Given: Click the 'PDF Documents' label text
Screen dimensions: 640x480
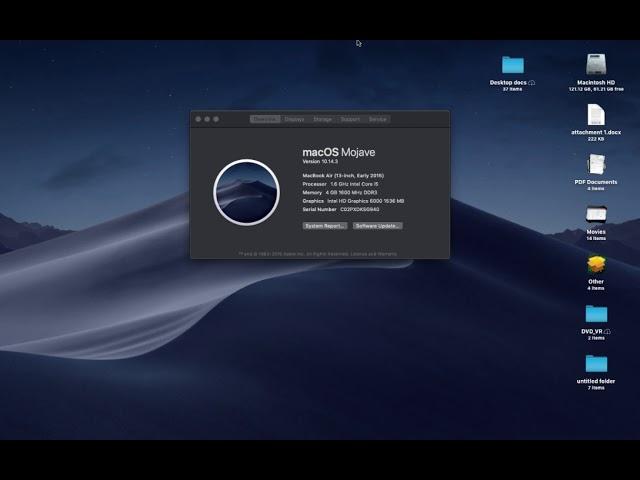Looking at the screenshot, I should point(596,182).
